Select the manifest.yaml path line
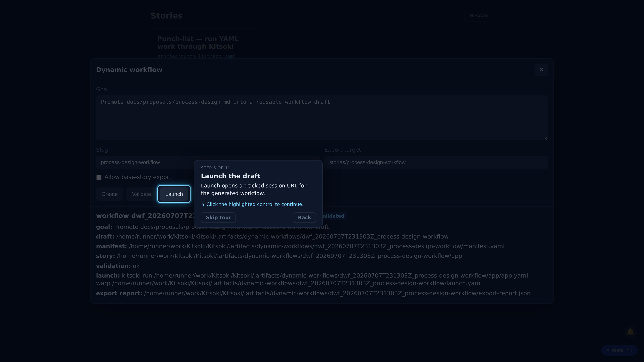 click(x=300, y=246)
